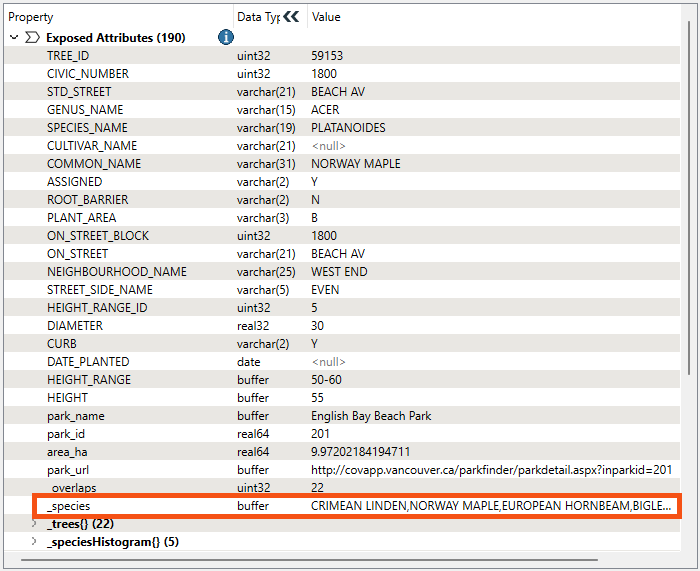Click the park_url value link text
Viewport: 700px width, 571px height.
491,470
